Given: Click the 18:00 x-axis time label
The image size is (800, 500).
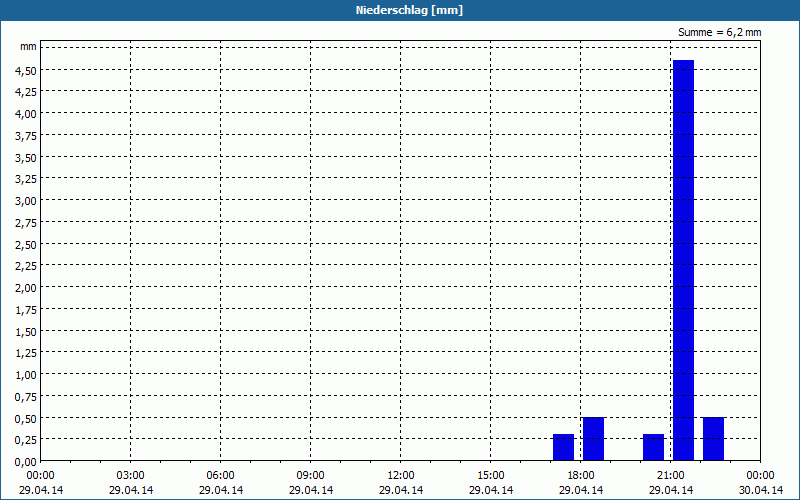Looking at the screenshot, I should tap(581, 476).
